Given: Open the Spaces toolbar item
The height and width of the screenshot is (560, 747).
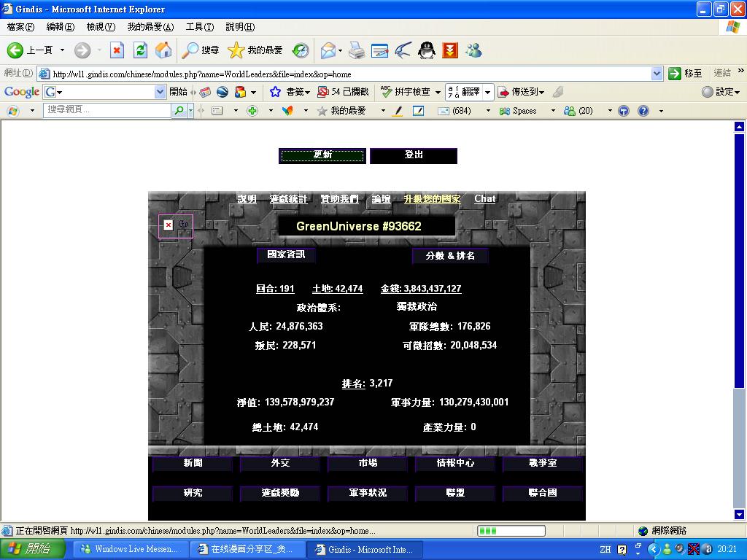Looking at the screenshot, I should coord(518,111).
